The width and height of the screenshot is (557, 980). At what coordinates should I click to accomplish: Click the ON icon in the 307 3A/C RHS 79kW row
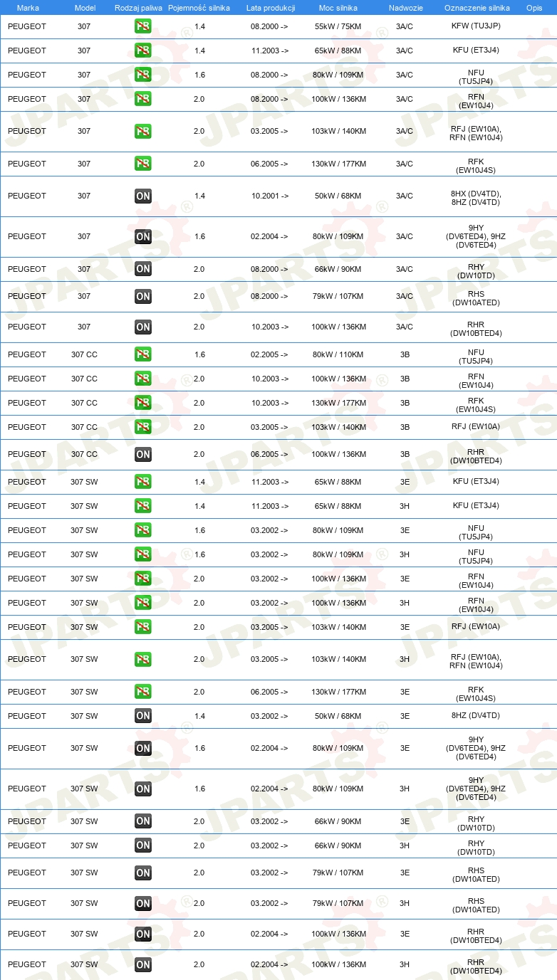[143, 296]
